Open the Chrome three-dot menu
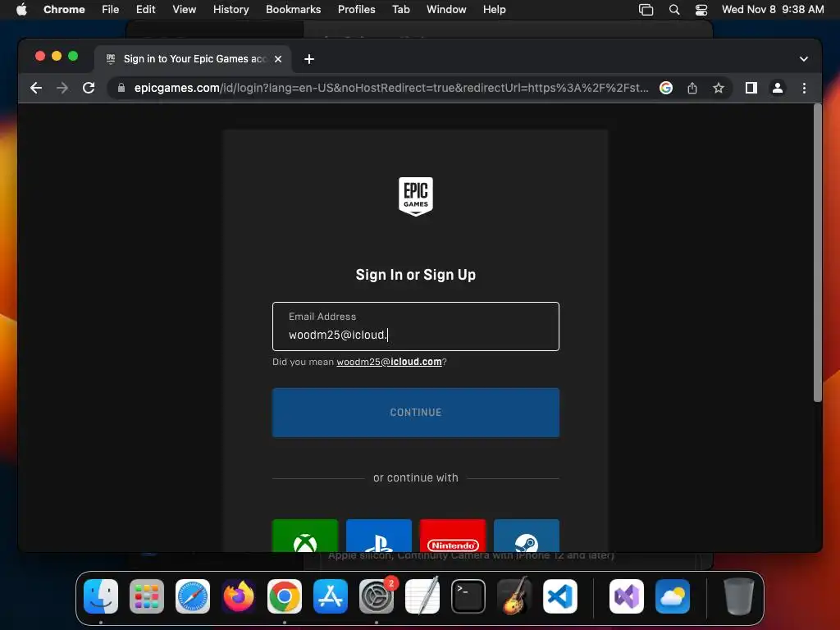 (804, 88)
